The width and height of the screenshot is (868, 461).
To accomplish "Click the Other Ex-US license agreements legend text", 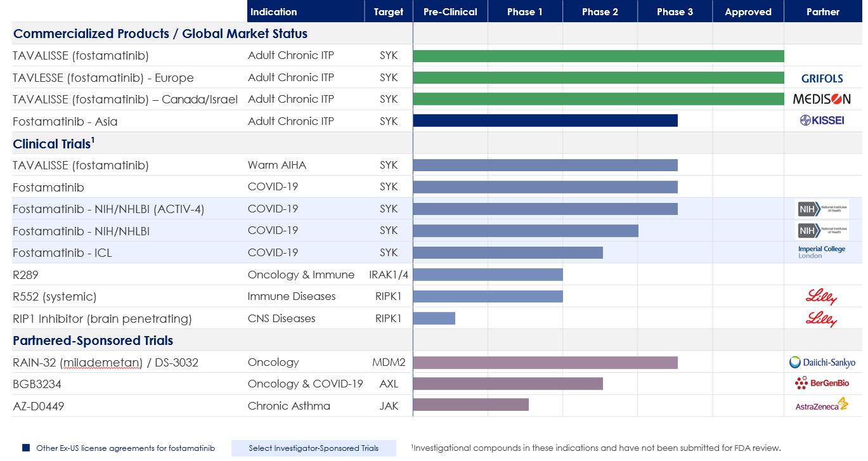I will point(126,448).
